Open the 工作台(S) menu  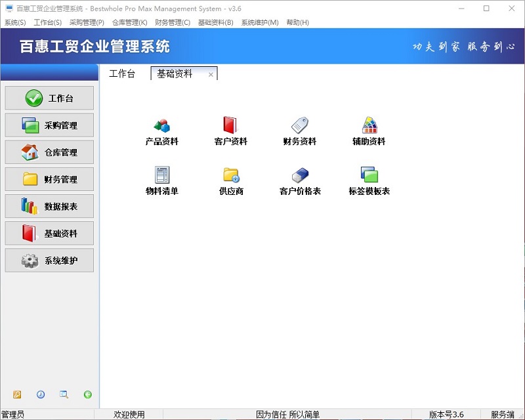click(47, 22)
